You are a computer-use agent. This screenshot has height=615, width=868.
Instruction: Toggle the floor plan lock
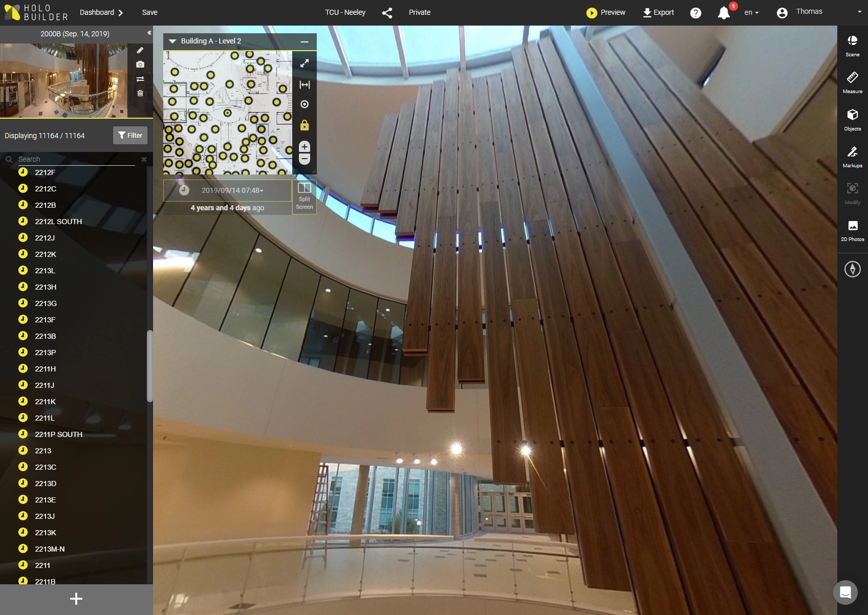[x=305, y=125]
